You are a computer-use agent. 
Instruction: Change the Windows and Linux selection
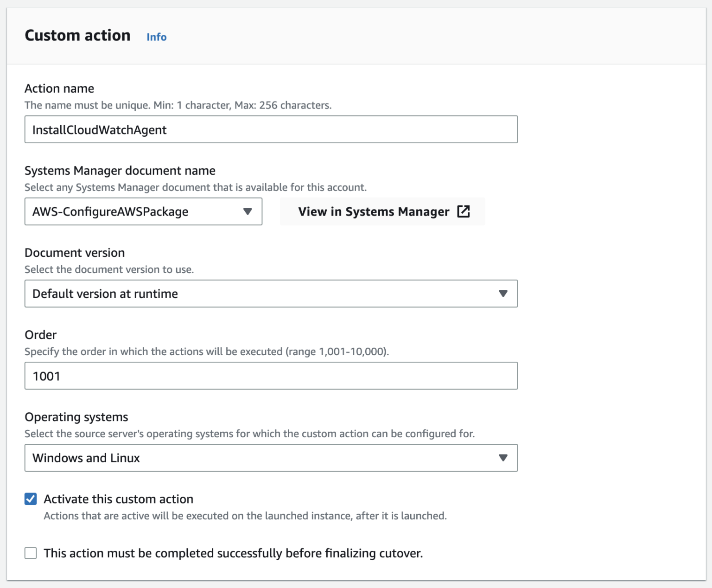click(271, 458)
